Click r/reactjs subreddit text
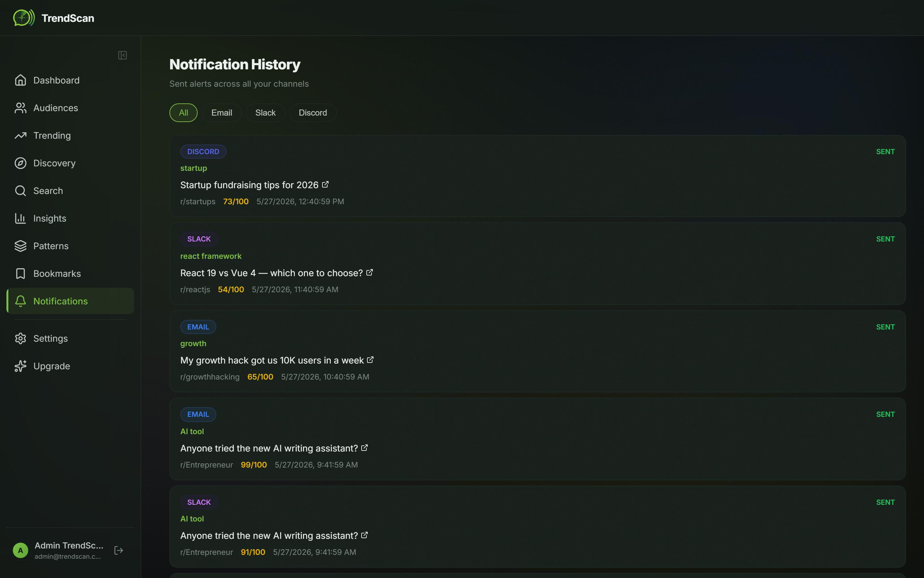Image resolution: width=924 pixels, height=578 pixels. tap(195, 289)
